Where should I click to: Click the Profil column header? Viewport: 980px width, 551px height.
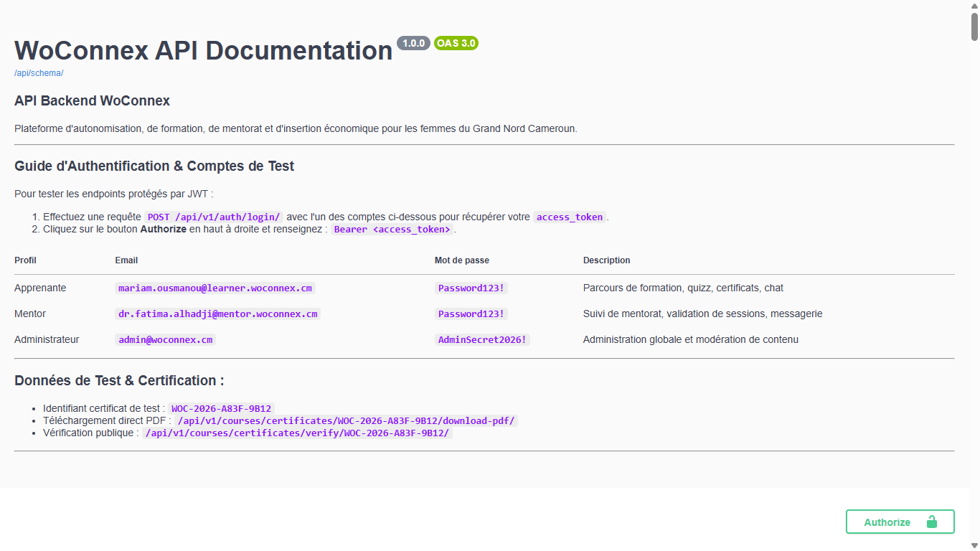click(x=25, y=260)
